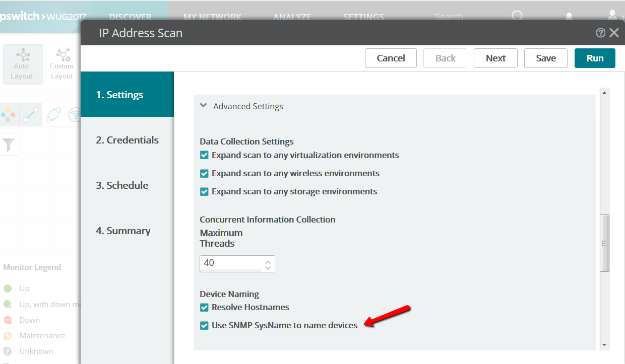This screenshot has height=364, width=625.
Task: Toggle the device dots overlay icon
Action: [8, 115]
